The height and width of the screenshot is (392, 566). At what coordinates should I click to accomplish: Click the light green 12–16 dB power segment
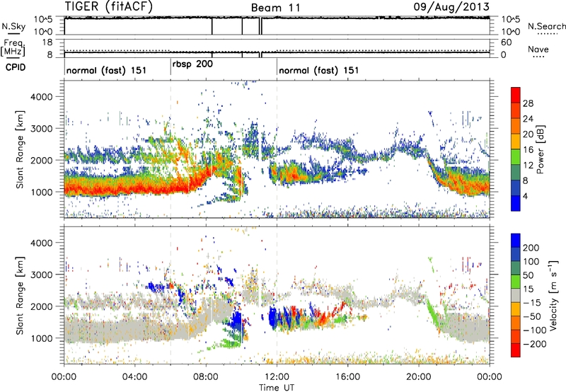click(516, 156)
